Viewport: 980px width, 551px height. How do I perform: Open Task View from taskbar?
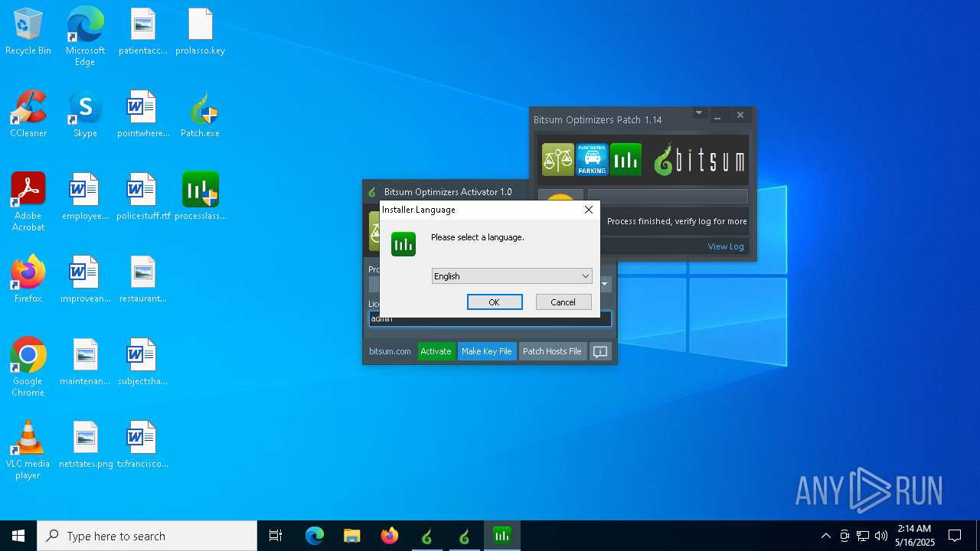pyautogui.click(x=276, y=536)
